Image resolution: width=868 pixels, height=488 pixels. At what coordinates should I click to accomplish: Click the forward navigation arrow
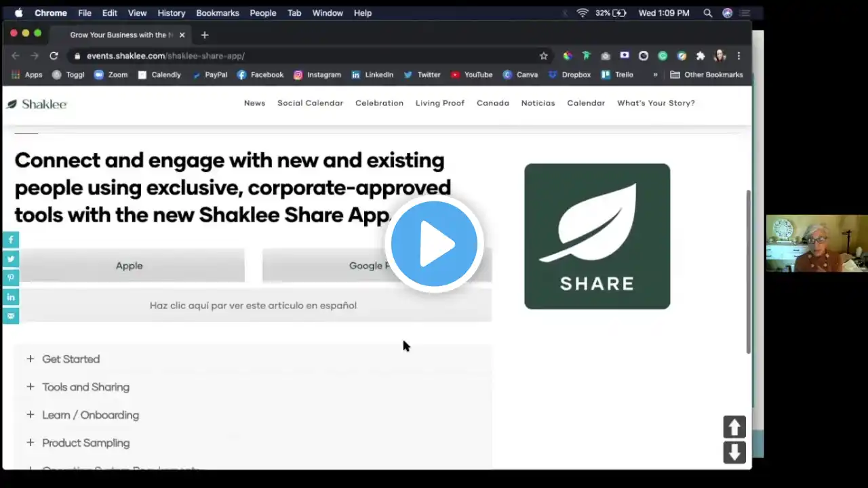[x=35, y=56]
